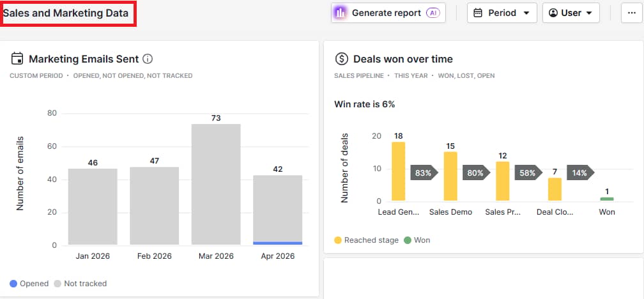Click the blue Opened segment in Apr 2026
644x299 pixels.
coord(278,243)
